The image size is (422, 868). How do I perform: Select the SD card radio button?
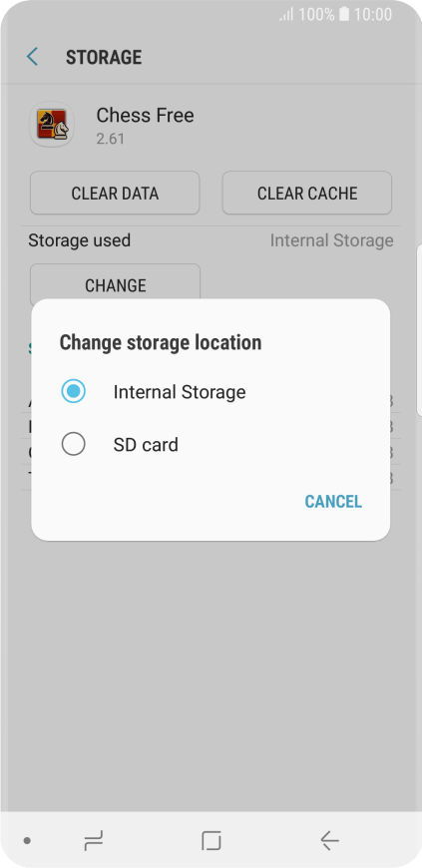[x=73, y=445]
